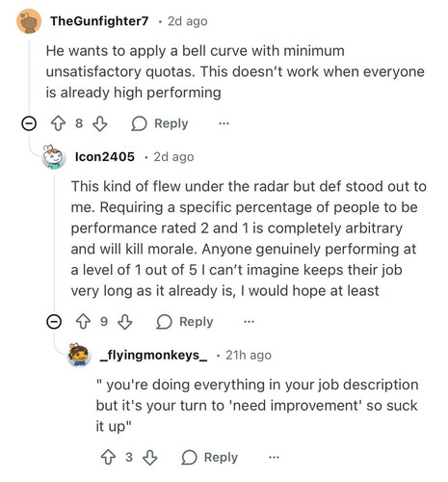The image size is (448, 482).
Task: Open more options on _flyingmonkeys_ comment
Action: click(x=274, y=457)
